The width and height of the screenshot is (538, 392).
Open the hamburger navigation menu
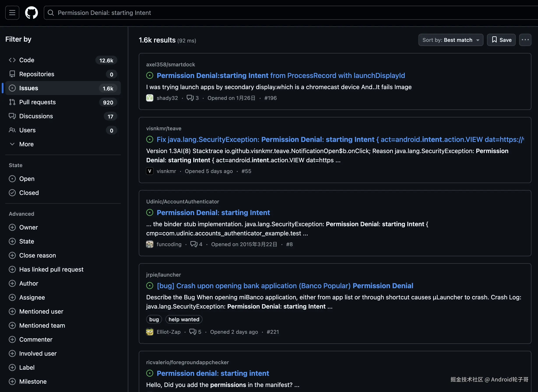pyautogui.click(x=12, y=12)
